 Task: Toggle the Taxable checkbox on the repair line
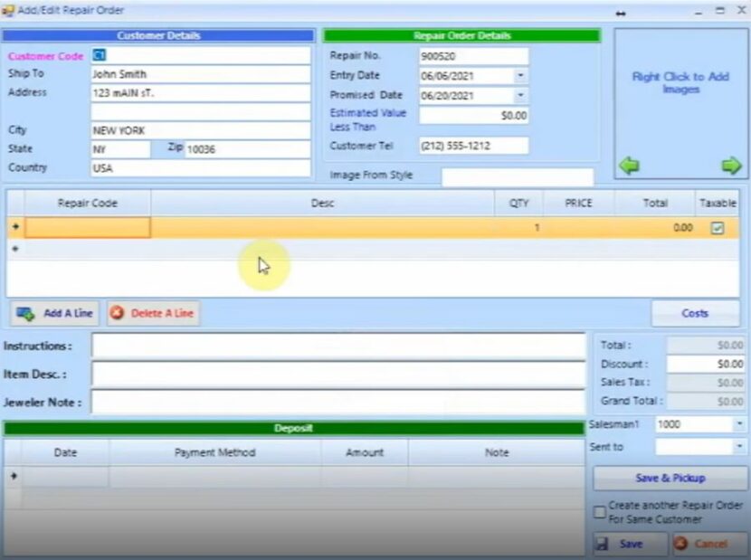[718, 228]
